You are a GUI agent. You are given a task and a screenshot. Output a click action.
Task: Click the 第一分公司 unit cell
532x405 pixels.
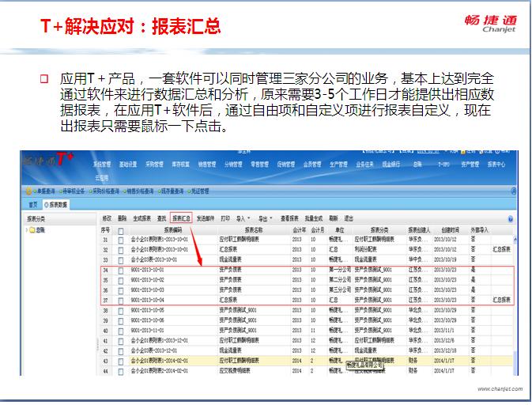pos(340,270)
